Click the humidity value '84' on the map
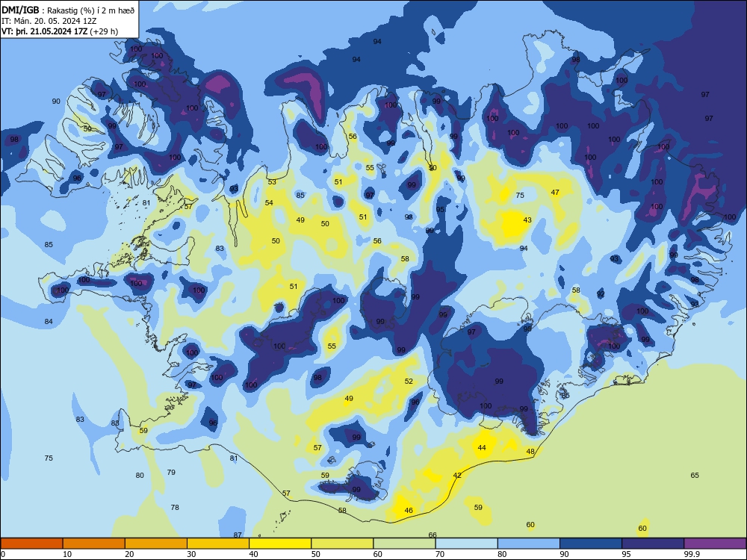This screenshot has width=747, height=560. point(49,321)
